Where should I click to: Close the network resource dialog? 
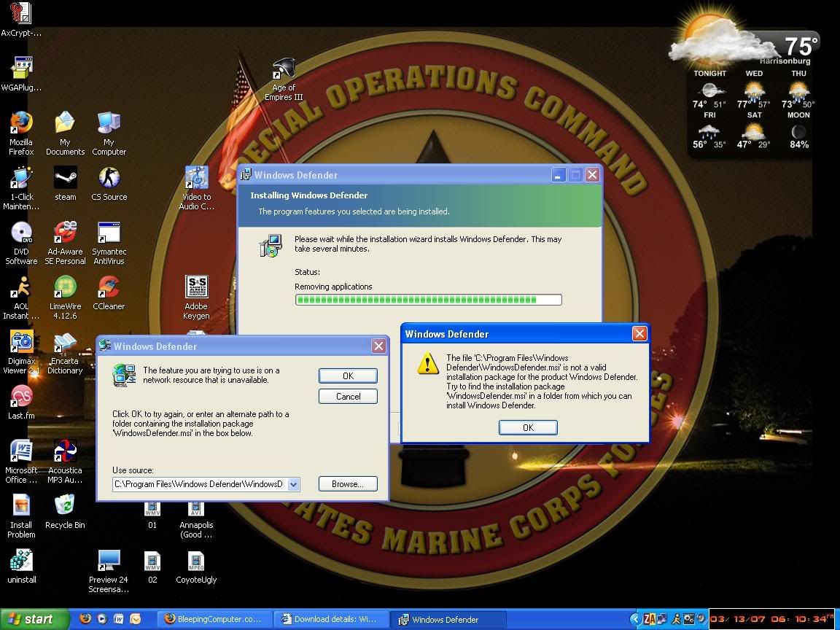(378, 346)
